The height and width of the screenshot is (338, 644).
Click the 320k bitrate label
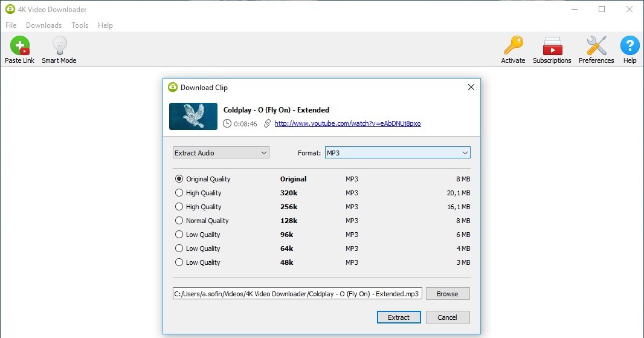(289, 193)
